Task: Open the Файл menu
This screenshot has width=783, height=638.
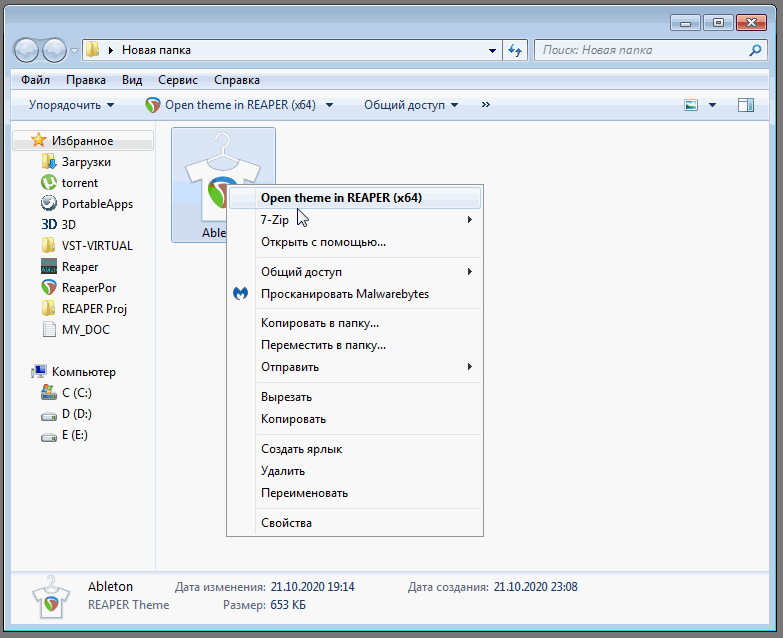Action: tap(35, 80)
